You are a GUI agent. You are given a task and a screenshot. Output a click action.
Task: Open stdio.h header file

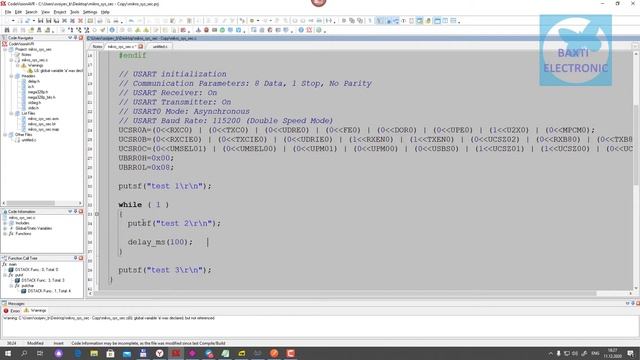(33, 108)
